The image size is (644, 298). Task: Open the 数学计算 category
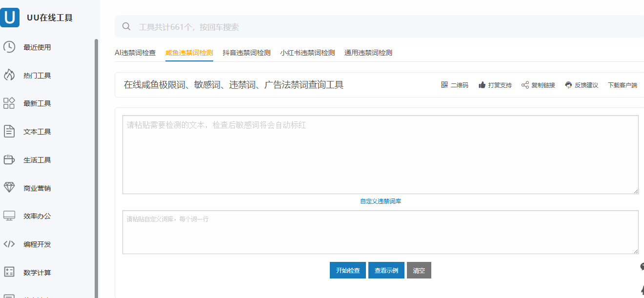tap(37, 273)
